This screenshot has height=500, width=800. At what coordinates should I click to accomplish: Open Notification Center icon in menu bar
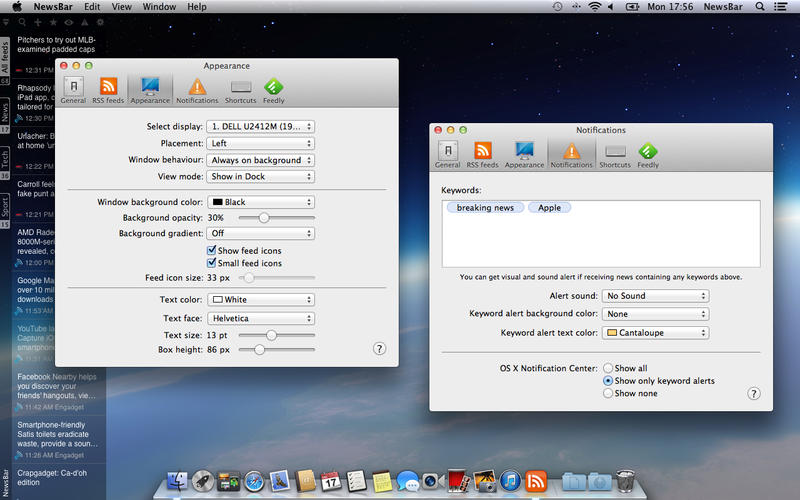780,7
